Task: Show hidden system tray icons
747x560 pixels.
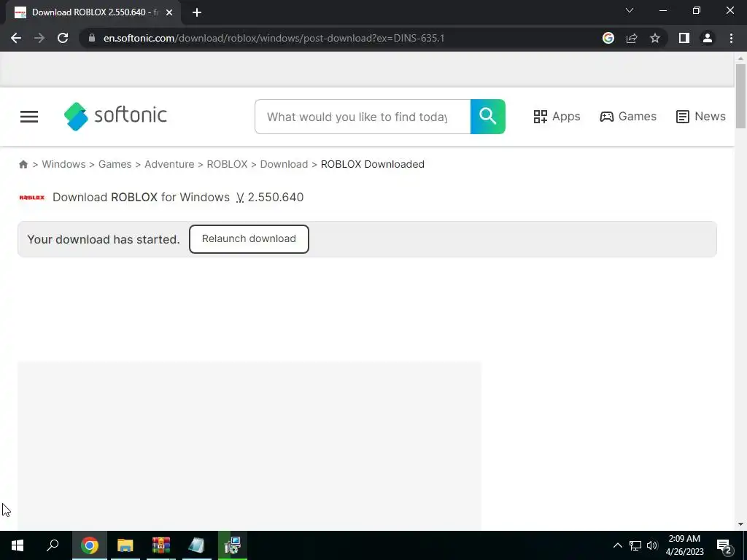Action: coord(617,545)
